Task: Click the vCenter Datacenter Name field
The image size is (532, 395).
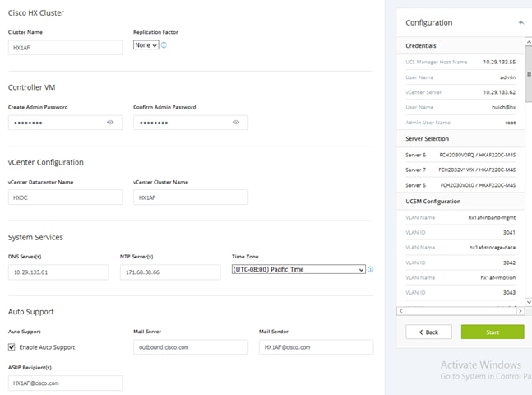Action: click(65, 197)
